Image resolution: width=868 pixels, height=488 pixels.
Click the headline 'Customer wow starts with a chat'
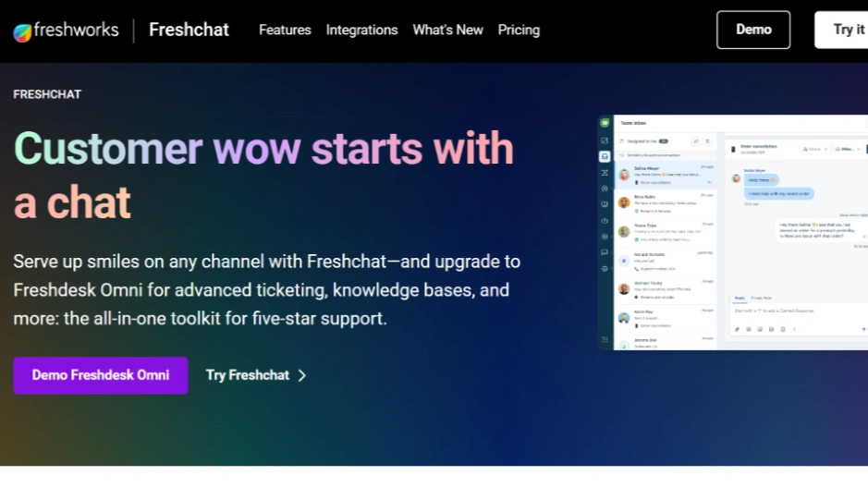coord(263,175)
